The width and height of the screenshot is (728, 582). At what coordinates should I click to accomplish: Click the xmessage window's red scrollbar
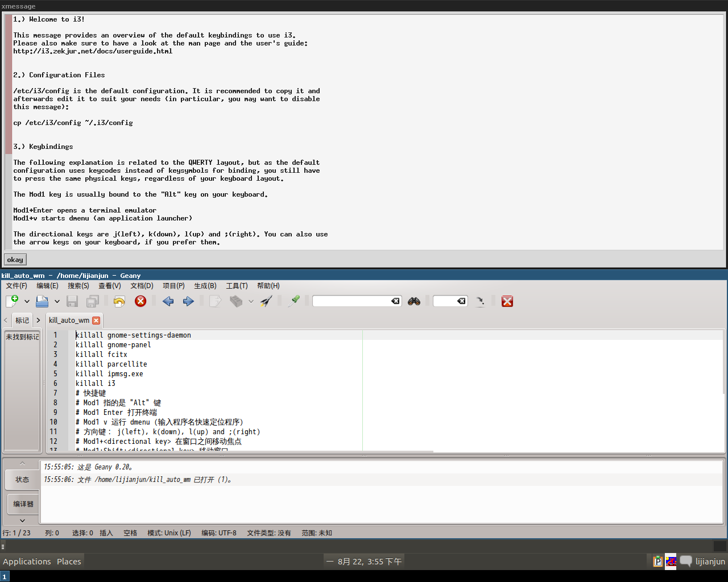coord(8,84)
